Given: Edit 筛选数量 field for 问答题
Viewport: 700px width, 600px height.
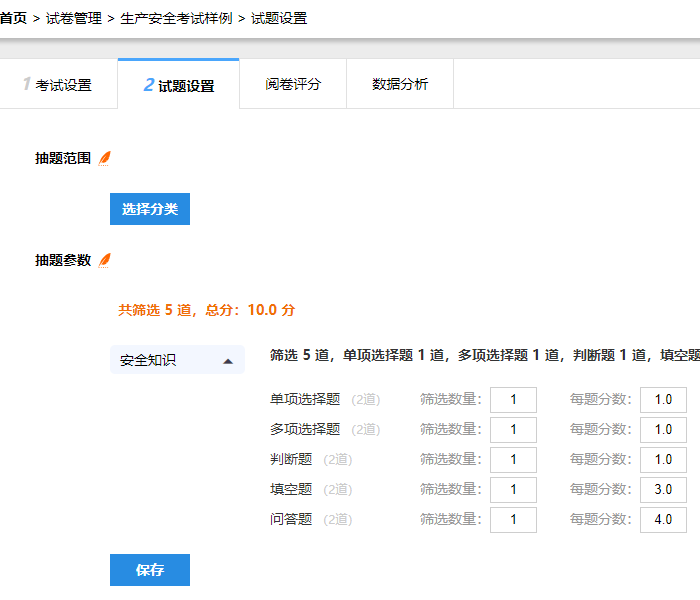Looking at the screenshot, I should point(513,520).
